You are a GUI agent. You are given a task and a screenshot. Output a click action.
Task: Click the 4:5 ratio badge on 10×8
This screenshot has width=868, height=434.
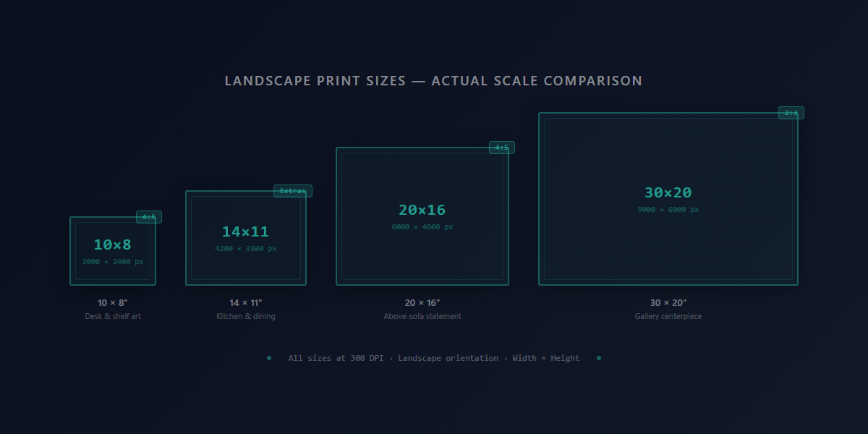pos(148,216)
